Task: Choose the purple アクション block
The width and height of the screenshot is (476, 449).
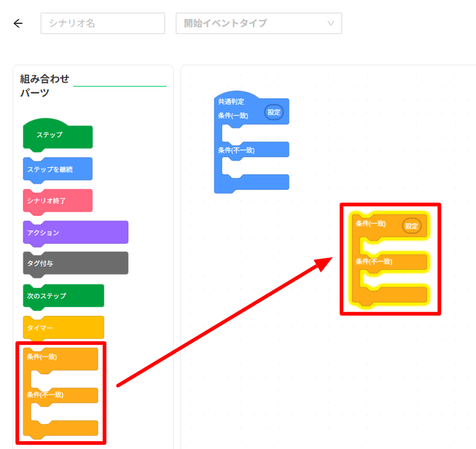Action: pos(75,232)
